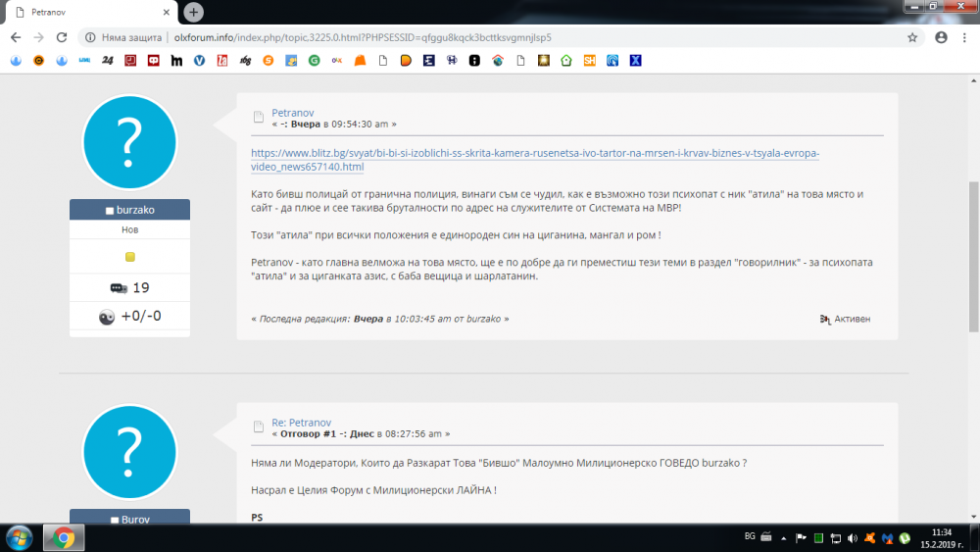Screen dimensions: 980x552
Task: Open a new browser tab
Action: coord(194,12)
